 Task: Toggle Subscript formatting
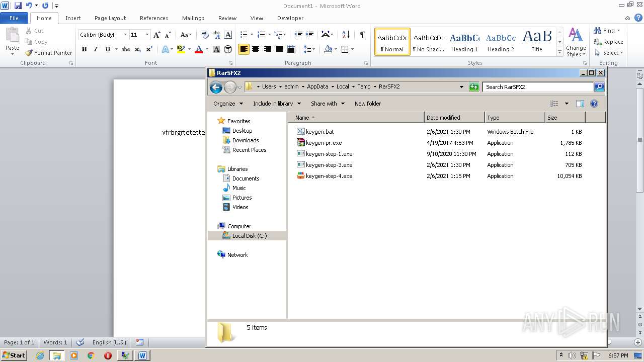137,49
